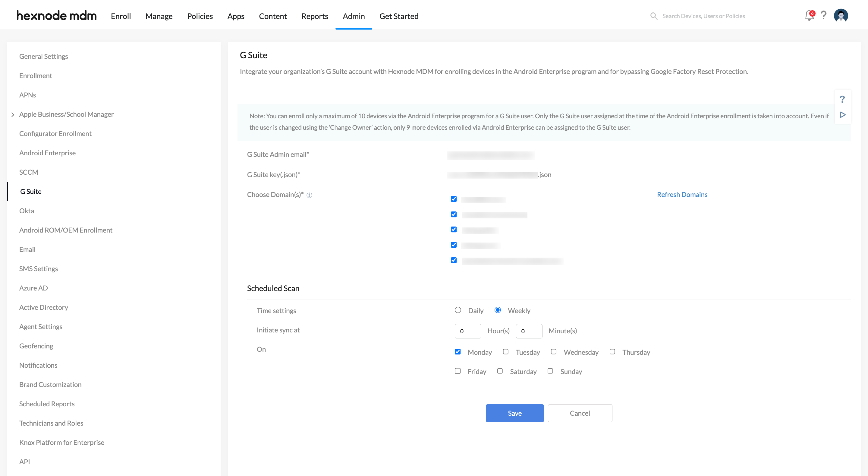Click the hexnode mdm logo
This screenshot has height=476, width=868.
click(x=57, y=15)
